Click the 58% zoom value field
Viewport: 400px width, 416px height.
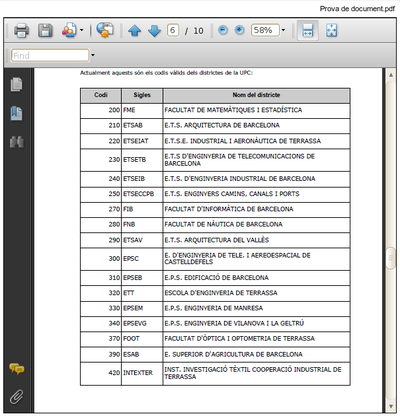(265, 30)
